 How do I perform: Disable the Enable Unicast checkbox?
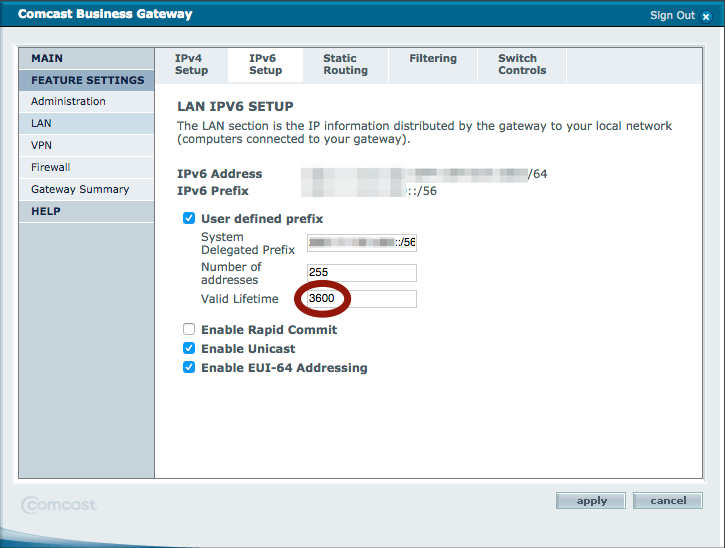pos(189,349)
